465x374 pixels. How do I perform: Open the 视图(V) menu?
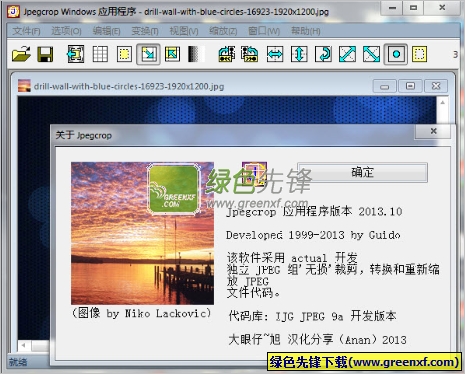point(184,31)
